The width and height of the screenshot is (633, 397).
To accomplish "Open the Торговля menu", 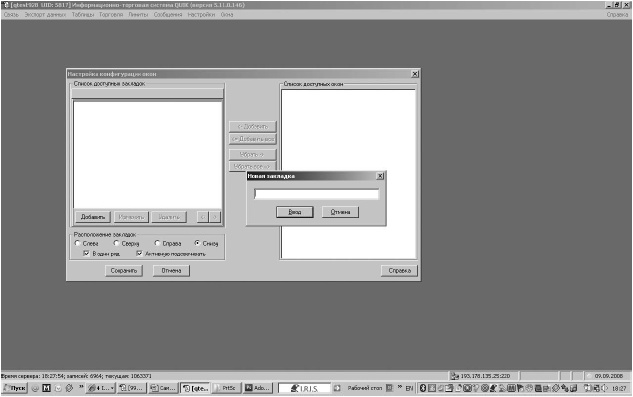I will point(111,15).
